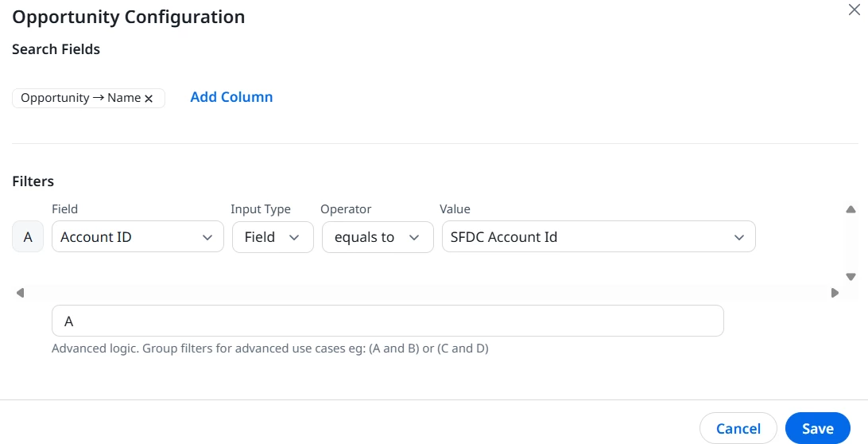Save the Opportunity Configuration

[817, 428]
